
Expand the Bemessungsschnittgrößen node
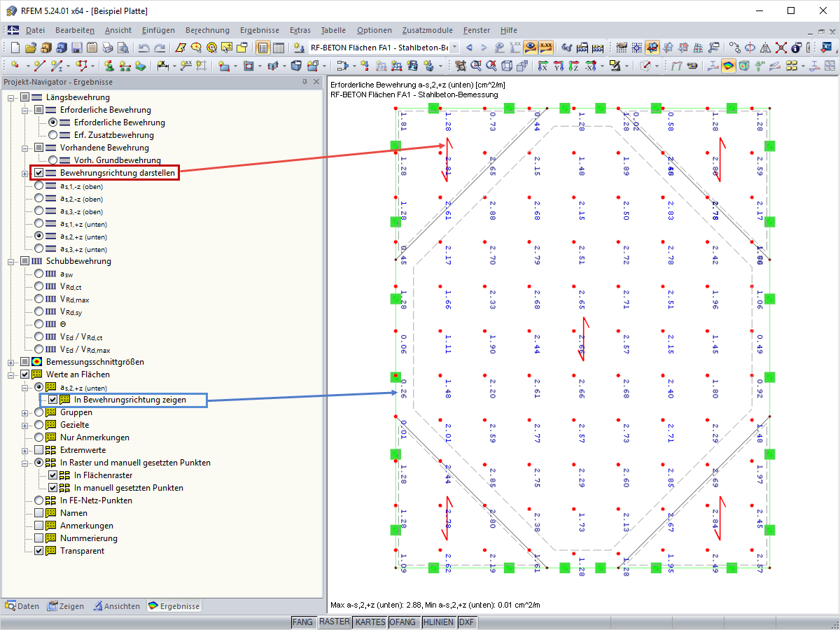[x=12, y=362]
